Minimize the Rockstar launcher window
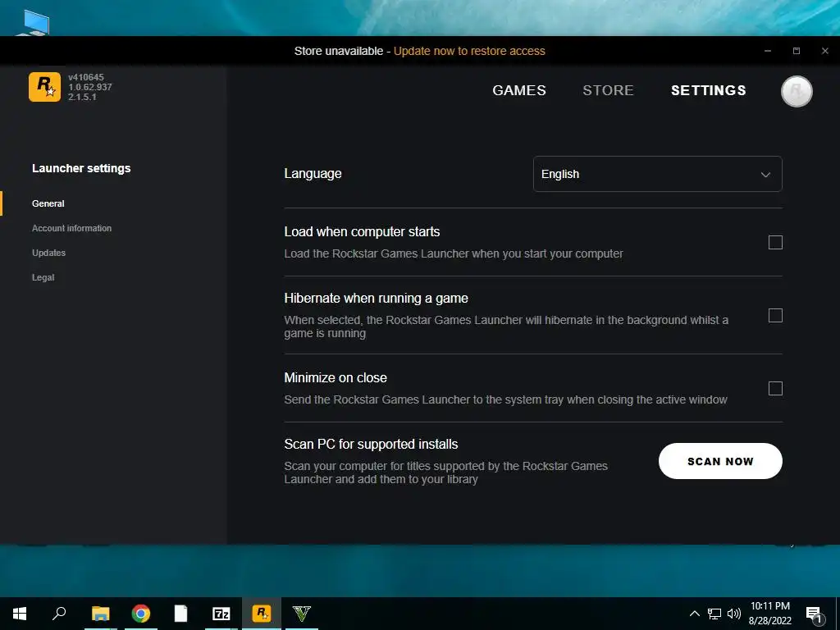The image size is (840, 630). point(768,51)
